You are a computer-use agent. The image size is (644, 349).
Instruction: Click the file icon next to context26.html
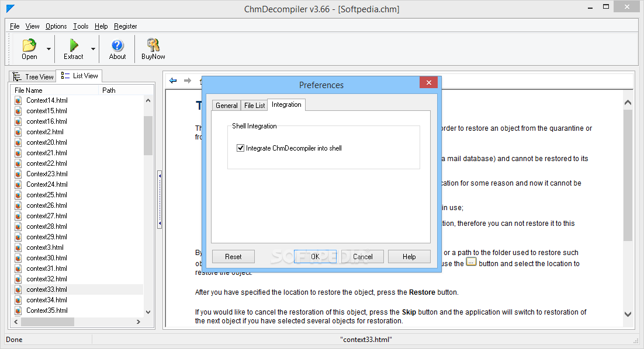[18, 205]
